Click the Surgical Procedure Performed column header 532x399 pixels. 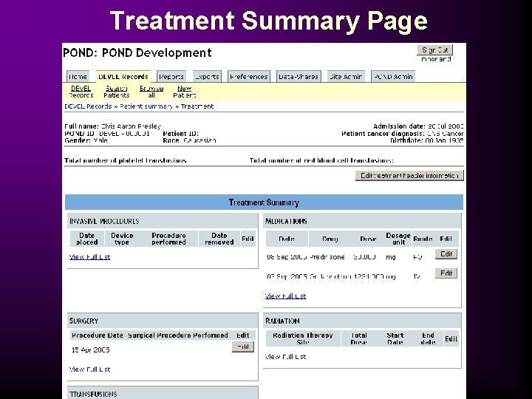tap(178, 335)
